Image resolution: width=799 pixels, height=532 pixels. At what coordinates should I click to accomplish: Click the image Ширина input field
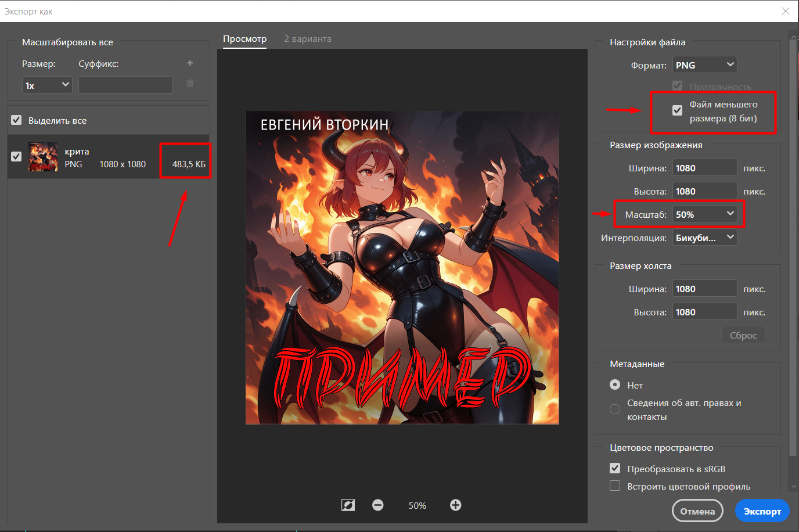[x=704, y=168]
